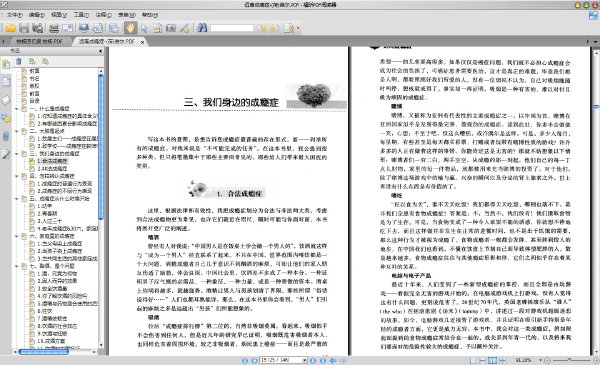Go to first page button in status bar
This screenshot has height=365, width=600.
245,360
